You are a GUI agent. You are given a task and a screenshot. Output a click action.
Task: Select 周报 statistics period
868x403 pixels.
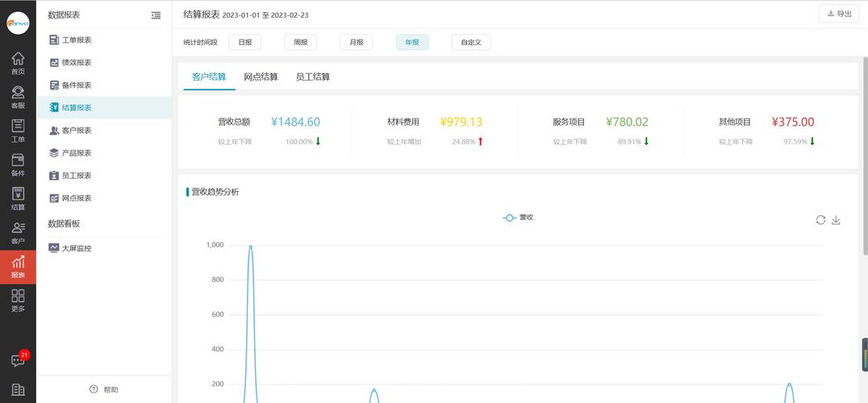(x=301, y=43)
